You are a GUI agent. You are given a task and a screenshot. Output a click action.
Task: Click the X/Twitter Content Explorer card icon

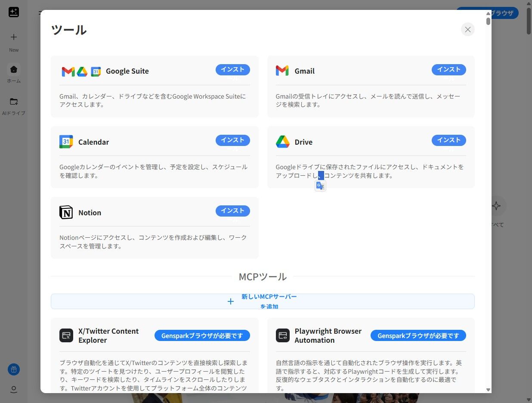coord(66,335)
